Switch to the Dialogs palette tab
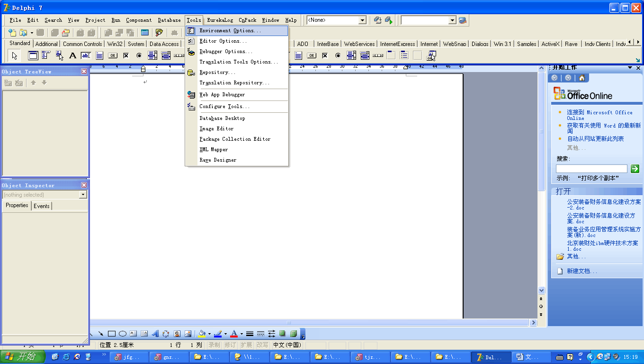 coord(480,44)
